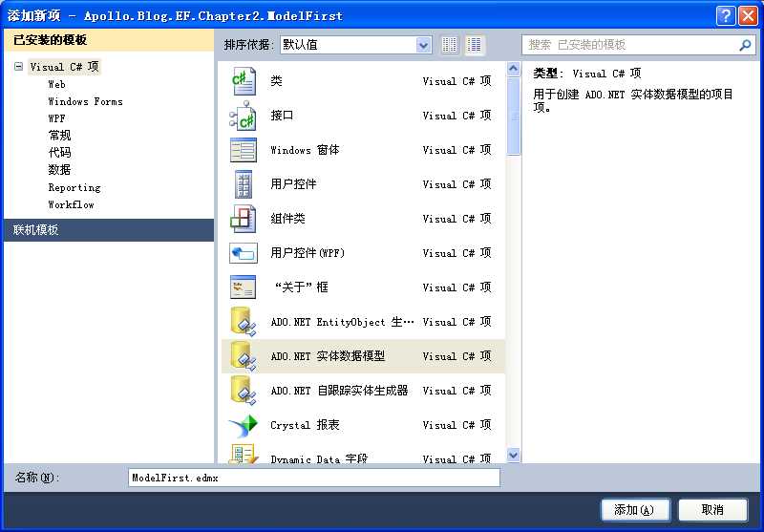Open the 已安装的模板 section header
This screenshot has width=764, height=532.
(109, 40)
